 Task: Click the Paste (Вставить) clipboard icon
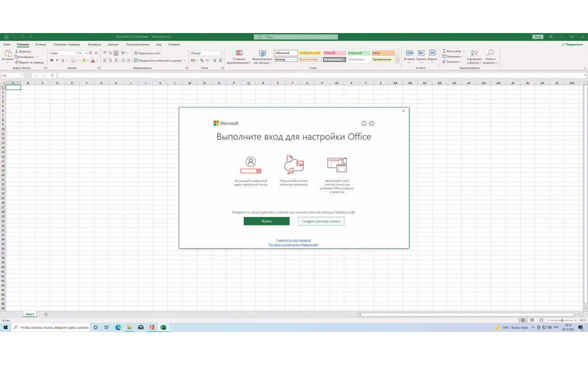click(8, 53)
